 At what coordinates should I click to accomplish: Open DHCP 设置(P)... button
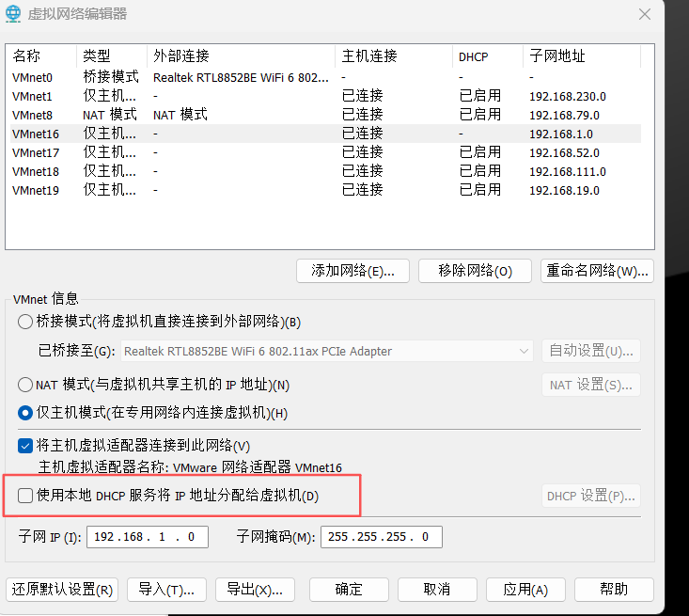(591, 496)
